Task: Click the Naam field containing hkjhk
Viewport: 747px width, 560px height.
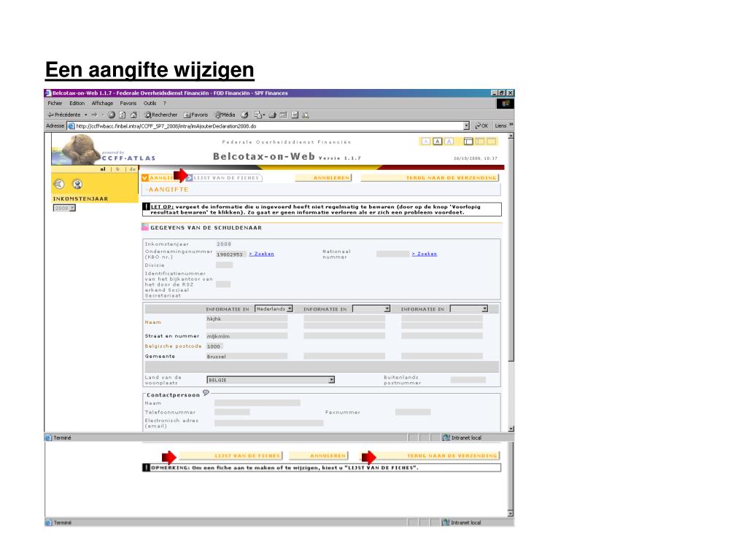Action: [x=247, y=319]
